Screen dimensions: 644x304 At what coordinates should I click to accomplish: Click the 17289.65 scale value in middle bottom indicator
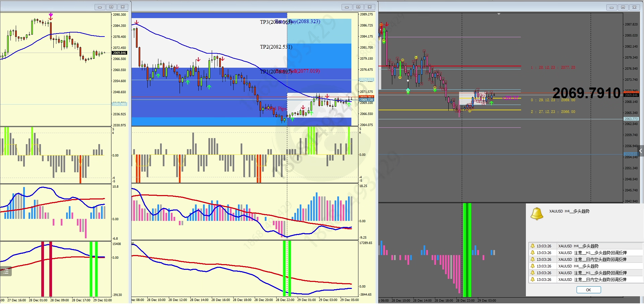click(x=366, y=243)
